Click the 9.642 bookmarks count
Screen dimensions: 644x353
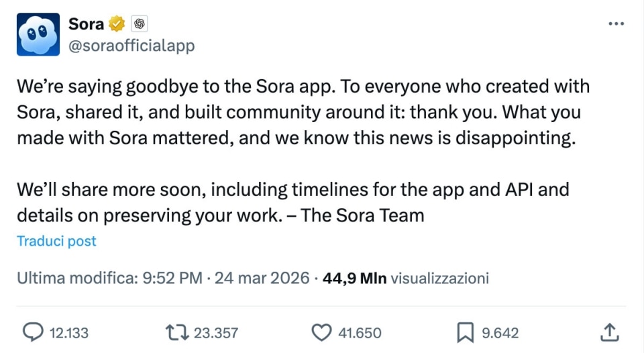coord(500,333)
